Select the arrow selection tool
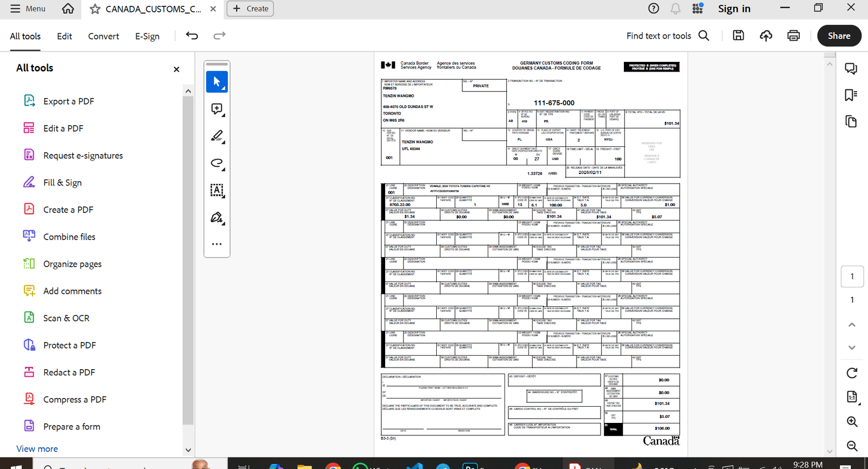The height and width of the screenshot is (469, 868). pos(217,82)
